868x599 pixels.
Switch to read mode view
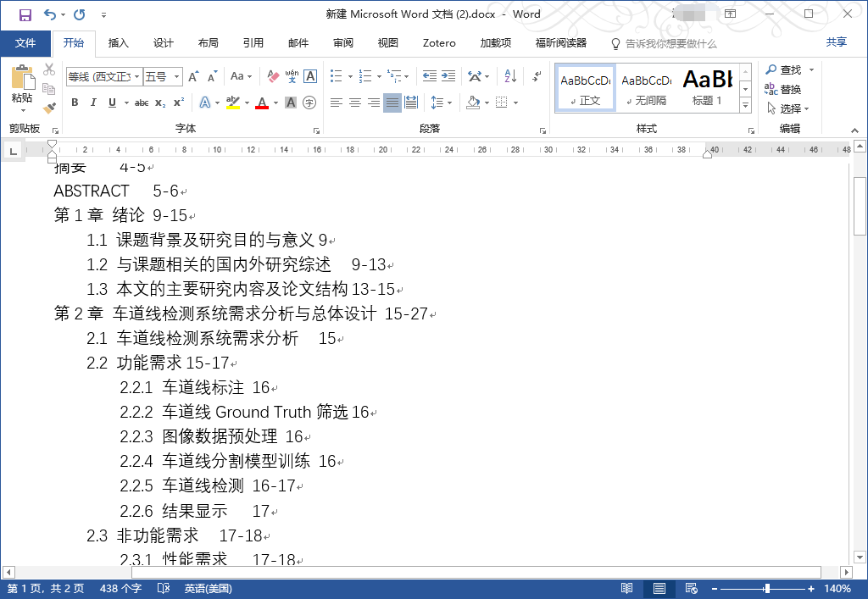[626, 589]
